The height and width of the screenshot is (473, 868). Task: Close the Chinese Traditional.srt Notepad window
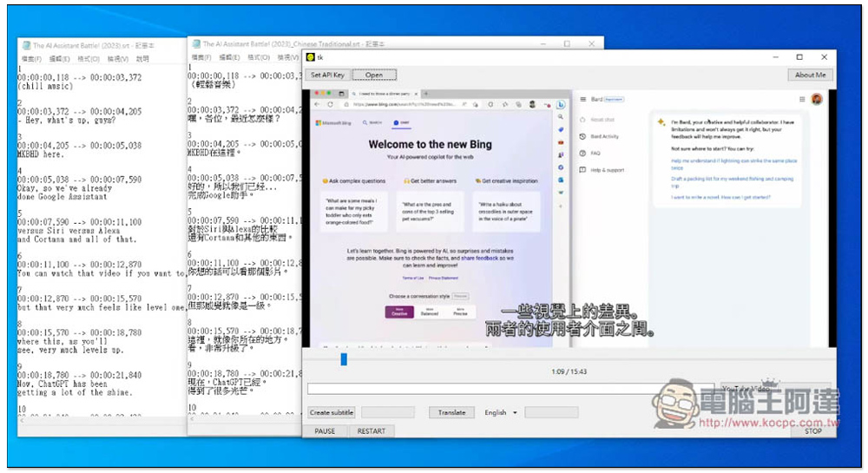tap(591, 43)
